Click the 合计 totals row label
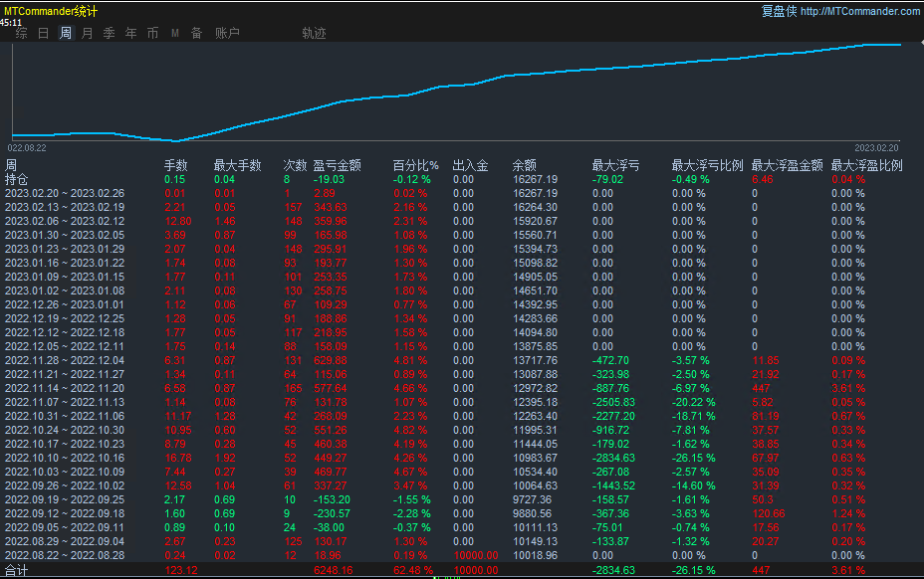Screen dimensions: 924x579 point(17,570)
